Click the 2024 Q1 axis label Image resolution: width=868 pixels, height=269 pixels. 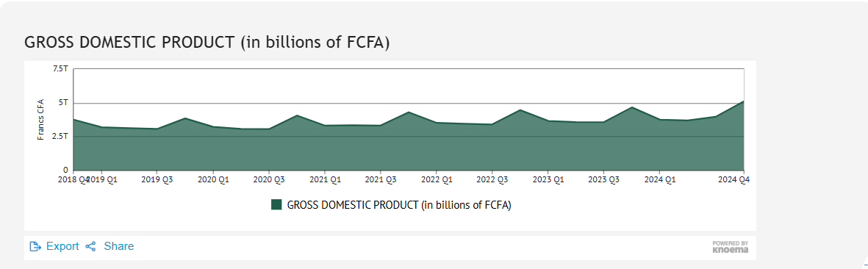click(x=660, y=179)
